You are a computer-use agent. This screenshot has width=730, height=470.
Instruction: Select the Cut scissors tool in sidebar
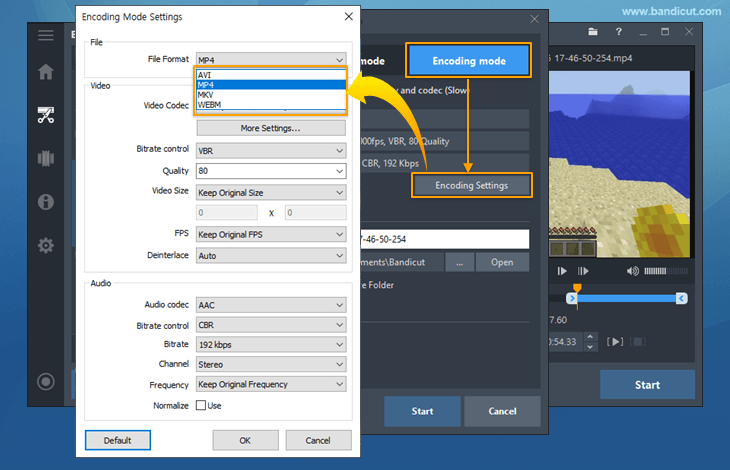(46, 115)
